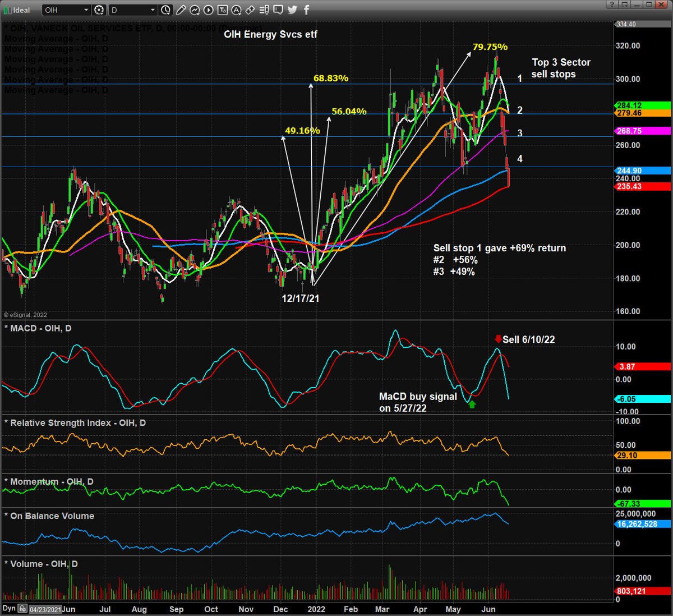This screenshot has width=673, height=616.
Task: Click the Sell 6/10/22 annotation
Action: coord(529,339)
